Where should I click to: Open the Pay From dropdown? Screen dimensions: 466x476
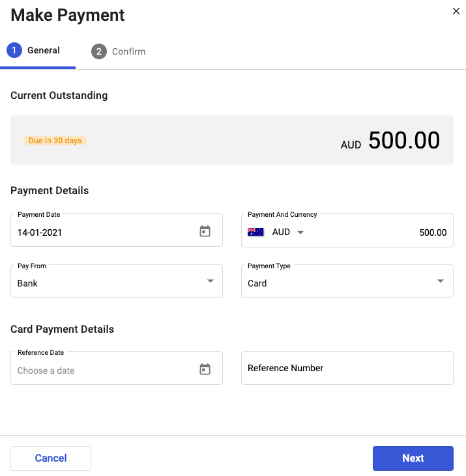[117, 281]
